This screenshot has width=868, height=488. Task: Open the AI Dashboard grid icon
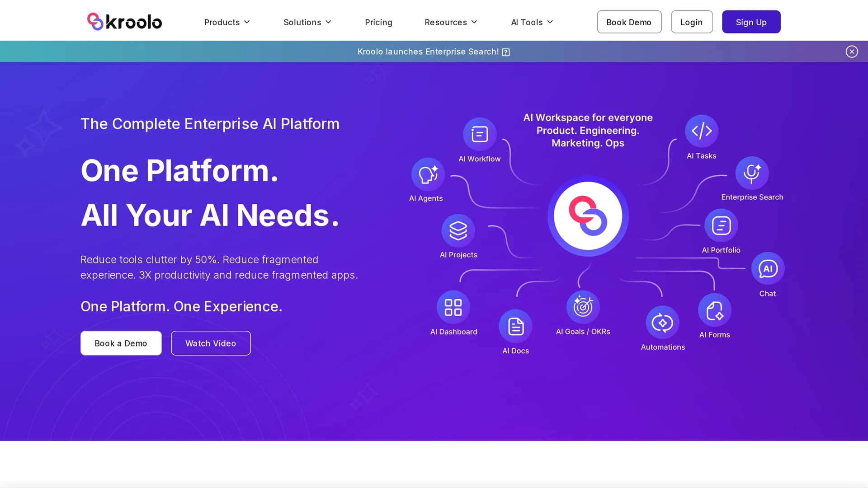[453, 307]
